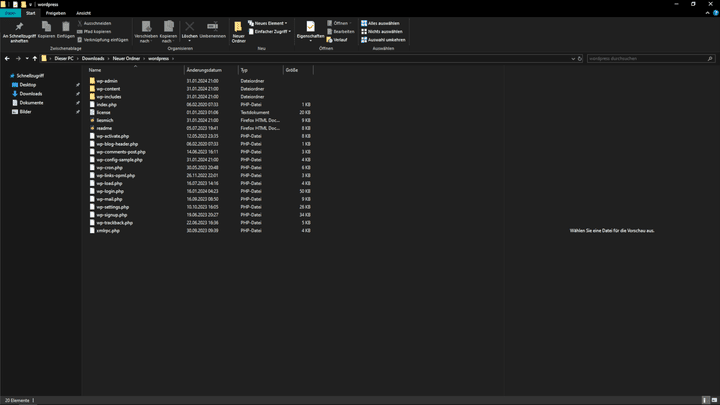Click the up-arrow navigation button
Viewport: 720px width, 405px height.
click(x=35, y=59)
